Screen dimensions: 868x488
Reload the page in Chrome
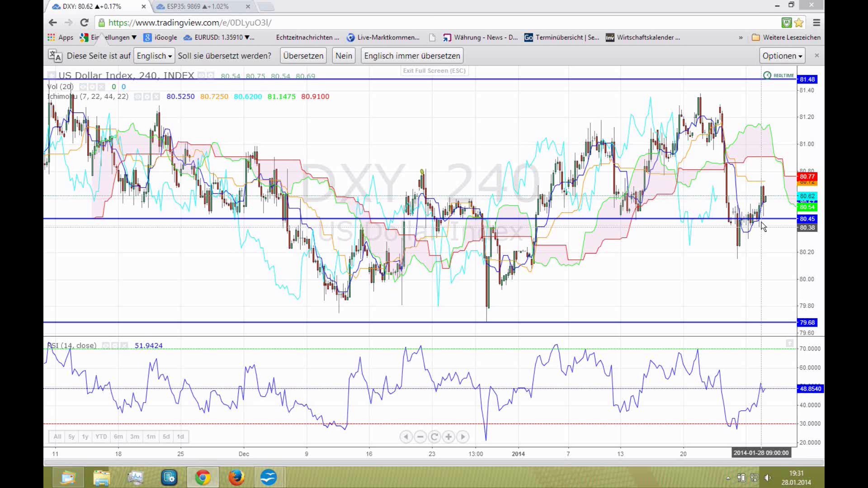tap(84, 23)
